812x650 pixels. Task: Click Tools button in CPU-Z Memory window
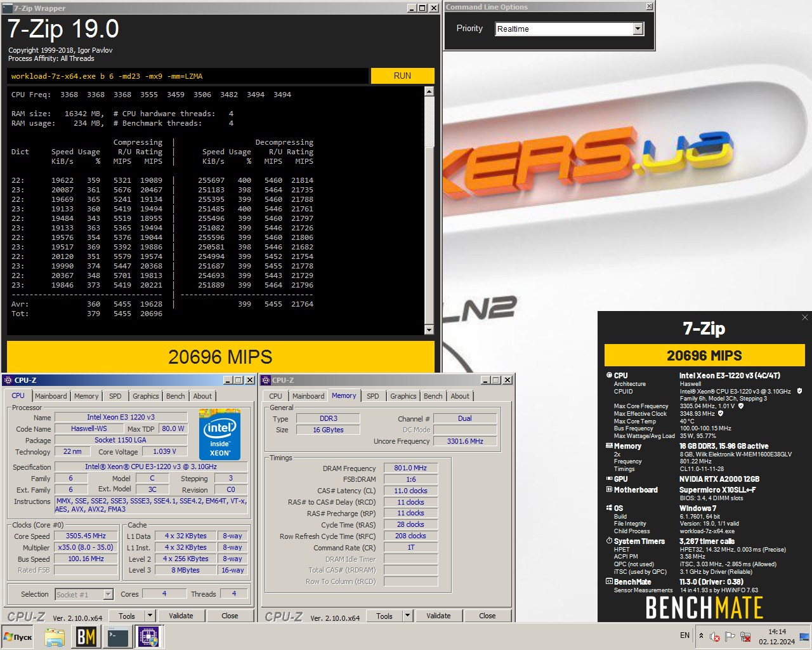[384, 616]
